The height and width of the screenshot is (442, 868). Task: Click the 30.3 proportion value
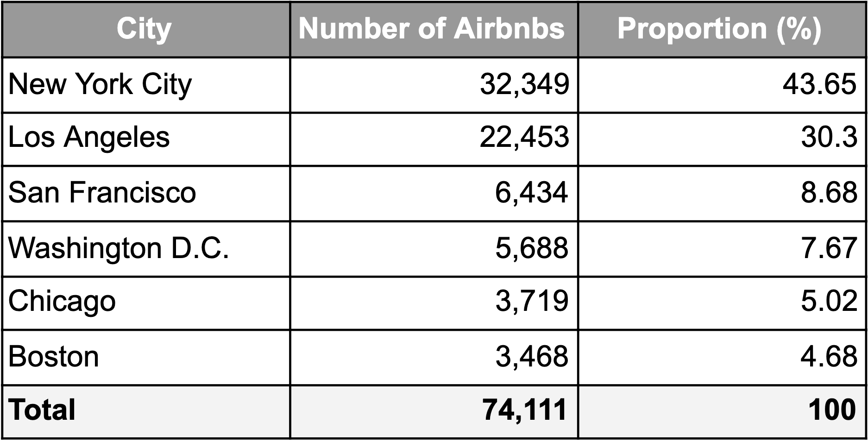tap(829, 138)
